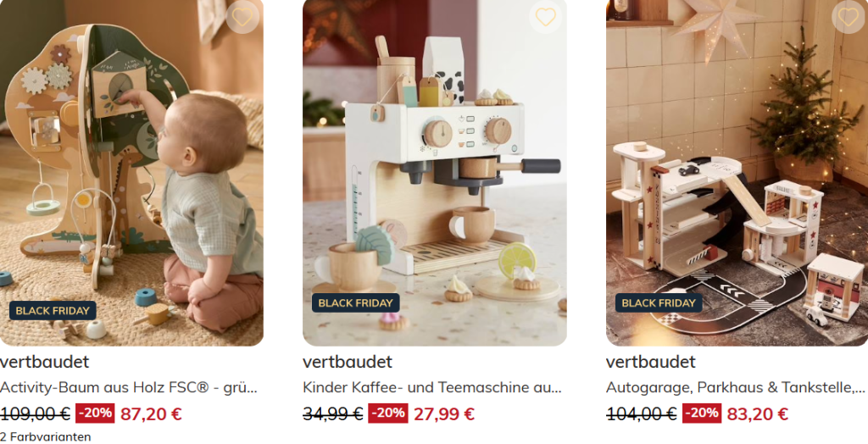868x444 pixels.
Task: Click Black Friday badge on coffee machine image
Action: point(355,302)
